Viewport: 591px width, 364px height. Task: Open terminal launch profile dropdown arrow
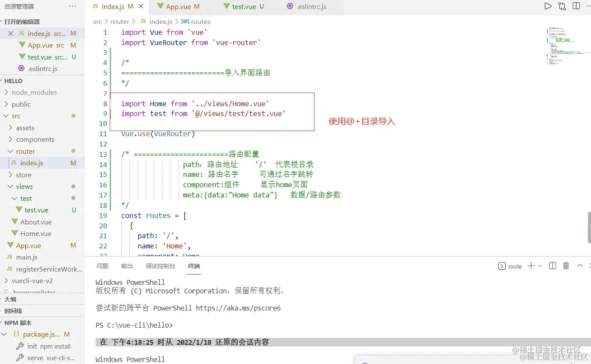coord(540,266)
